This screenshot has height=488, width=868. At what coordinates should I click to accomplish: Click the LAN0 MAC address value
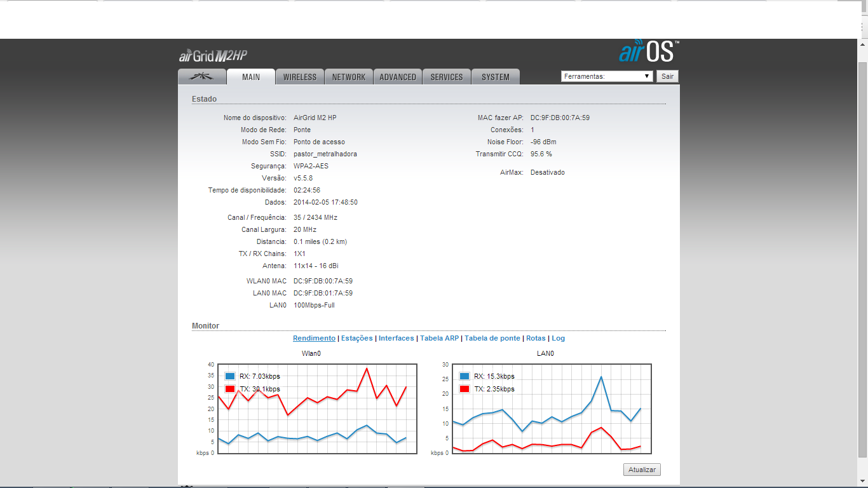tap(323, 293)
